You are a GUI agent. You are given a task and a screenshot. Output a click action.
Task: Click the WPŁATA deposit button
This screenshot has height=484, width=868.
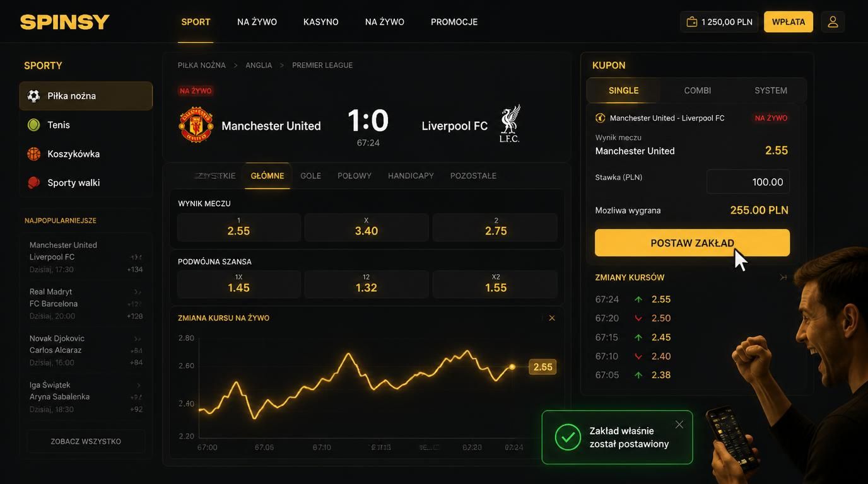(789, 21)
